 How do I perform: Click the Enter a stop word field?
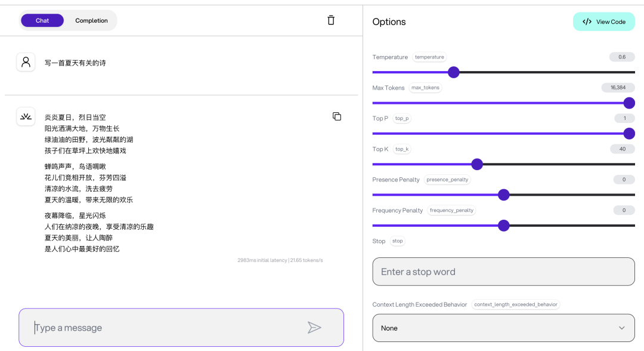point(503,272)
